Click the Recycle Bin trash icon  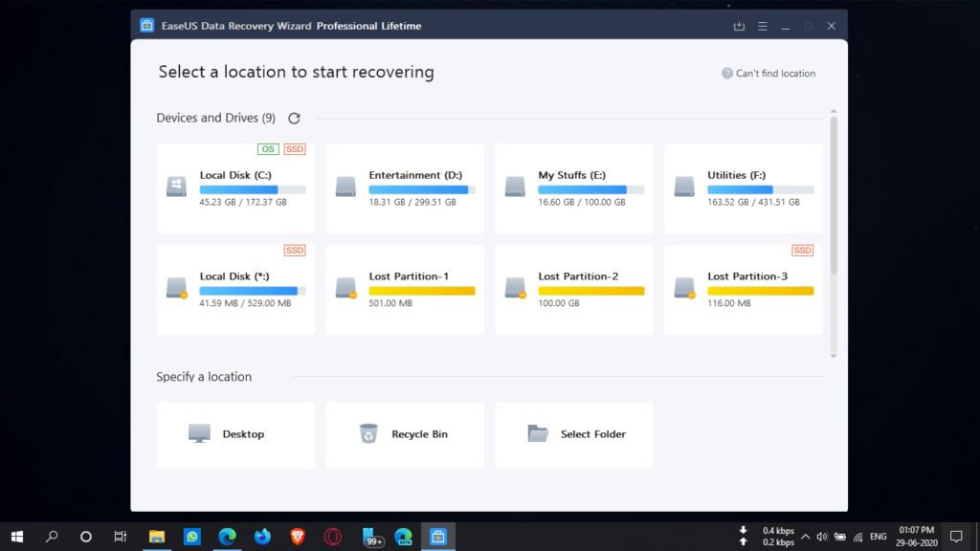point(368,433)
